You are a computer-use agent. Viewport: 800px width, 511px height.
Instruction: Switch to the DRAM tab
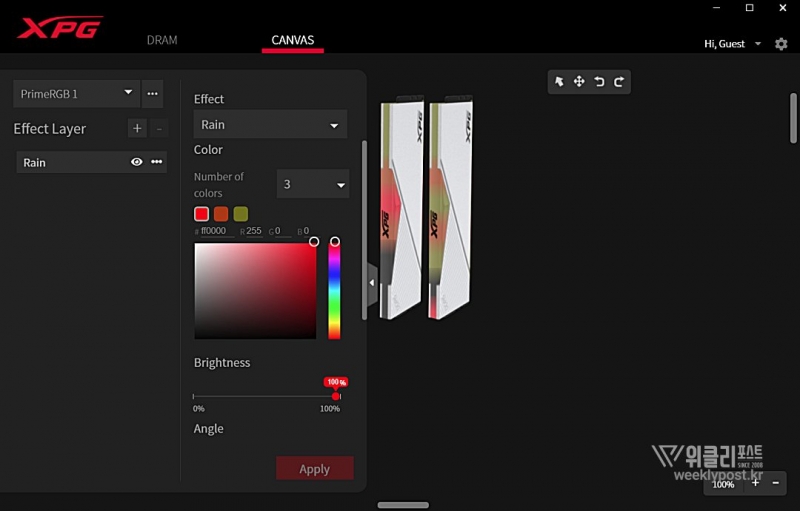161,41
